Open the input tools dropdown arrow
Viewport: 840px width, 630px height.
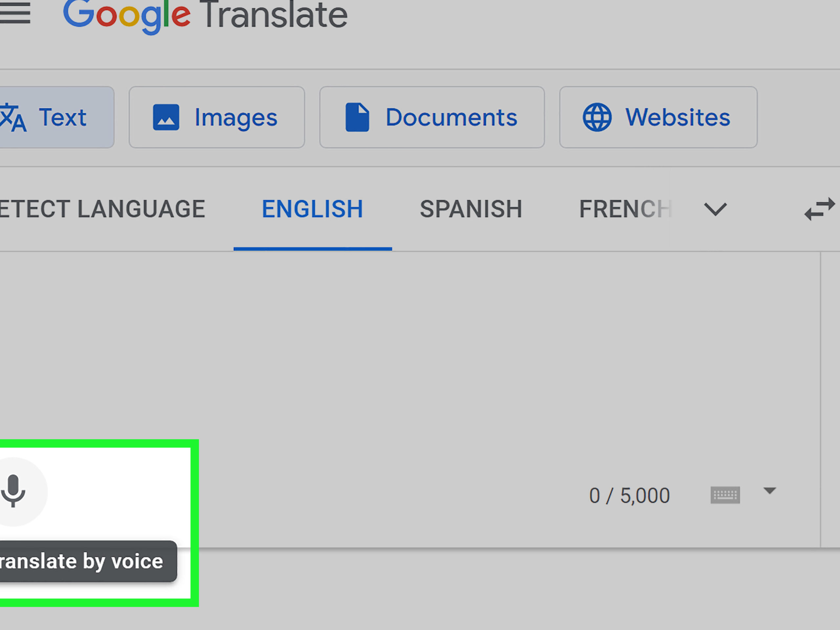[769, 491]
